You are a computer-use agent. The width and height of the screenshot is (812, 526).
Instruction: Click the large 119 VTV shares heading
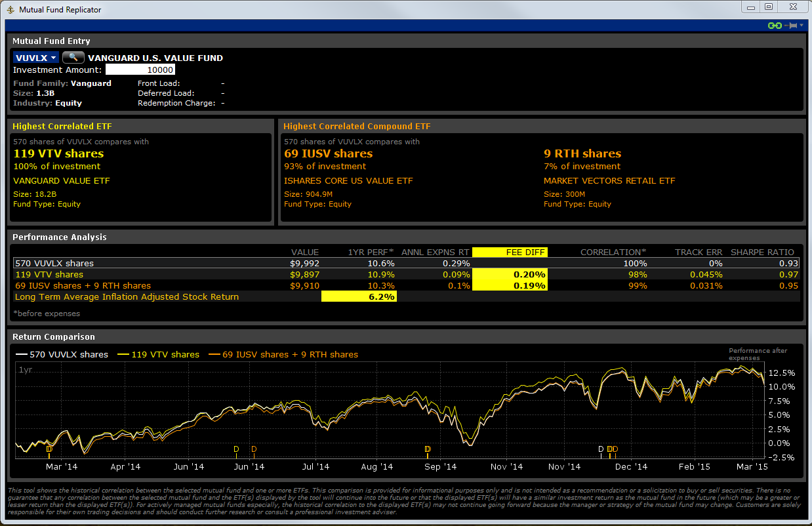pos(58,153)
